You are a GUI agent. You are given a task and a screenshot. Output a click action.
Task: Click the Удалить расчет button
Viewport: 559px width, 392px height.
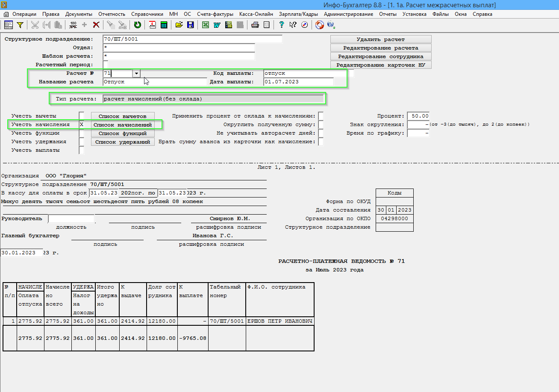tap(381, 39)
